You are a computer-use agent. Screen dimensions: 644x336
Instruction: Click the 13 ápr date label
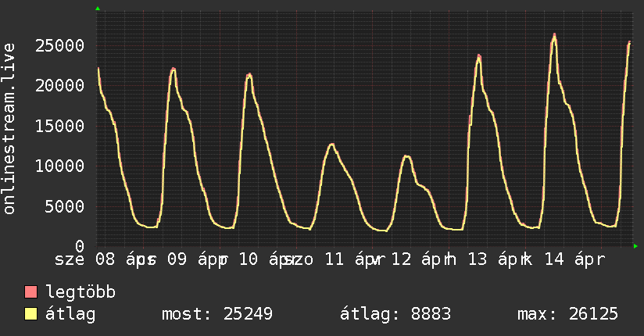(x=498, y=259)
